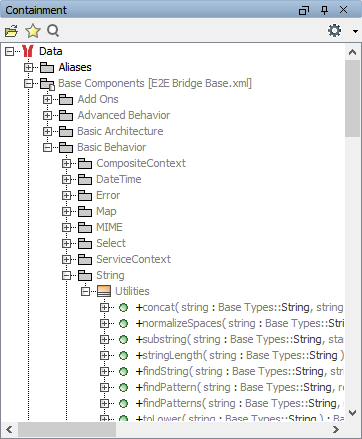This screenshot has height=439, width=362.
Task: Click the open folder toolbar icon
Action: tap(11, 31)
